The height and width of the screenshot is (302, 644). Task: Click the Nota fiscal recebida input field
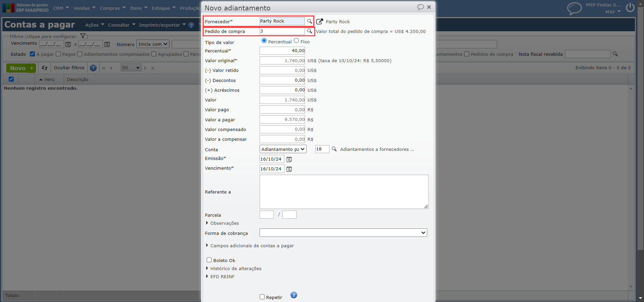(587, 54)
